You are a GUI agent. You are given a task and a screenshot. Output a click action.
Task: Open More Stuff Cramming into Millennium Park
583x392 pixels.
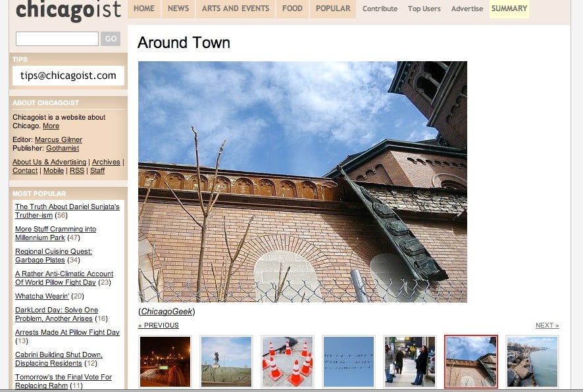click(x=55, y=233)
